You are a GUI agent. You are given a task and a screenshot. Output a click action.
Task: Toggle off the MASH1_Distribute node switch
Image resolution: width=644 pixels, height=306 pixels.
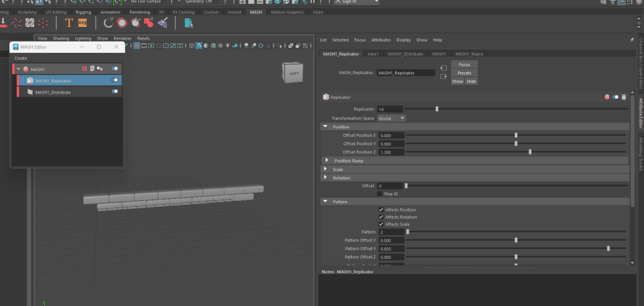pyautogui.click(x=115, y=92)
